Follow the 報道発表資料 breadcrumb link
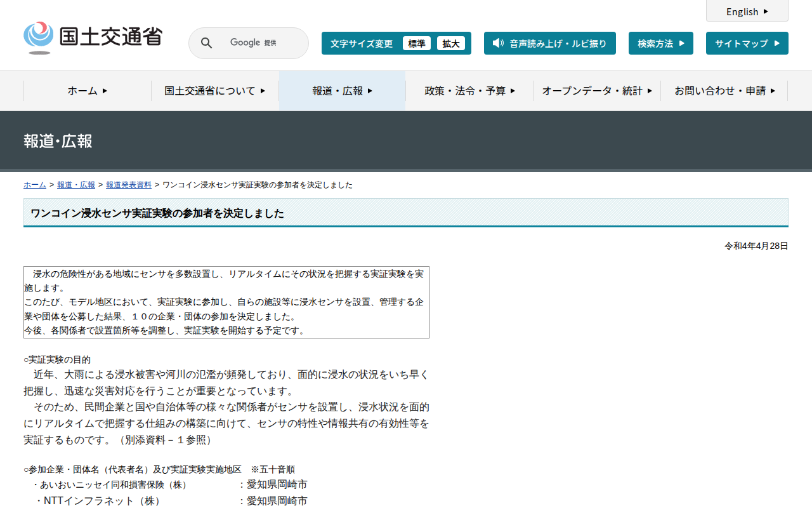 point(129,185)
